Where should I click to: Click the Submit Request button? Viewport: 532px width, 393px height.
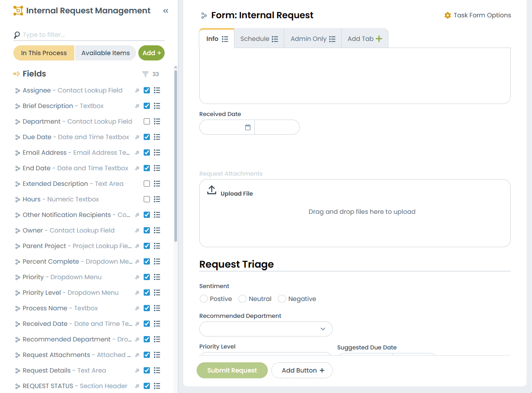click(x=232, y=370)
